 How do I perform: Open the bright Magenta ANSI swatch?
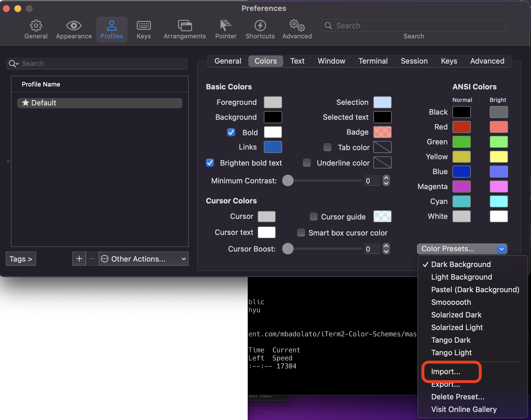click(499, 187)
